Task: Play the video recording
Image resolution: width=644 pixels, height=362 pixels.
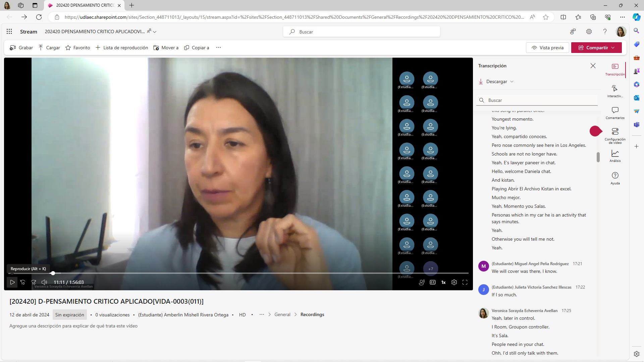Action: coord(12,283)
